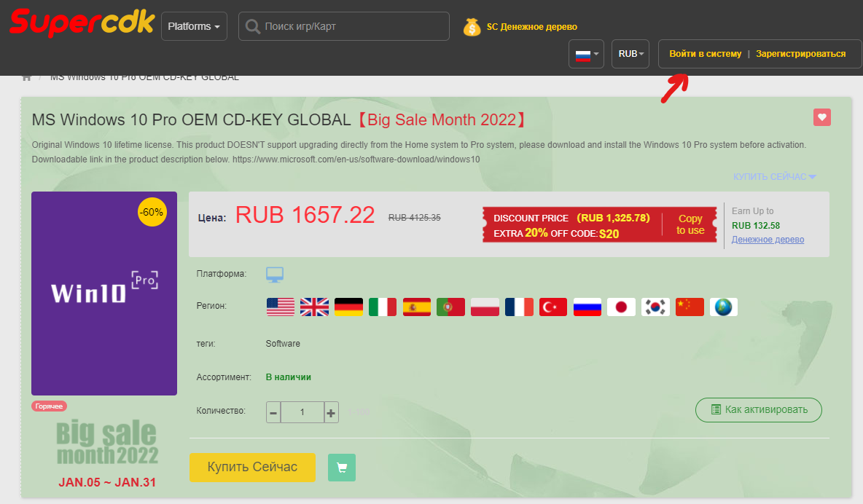The width and height of the screenshot is (863, 504).
Task: Select the Germany flag region
Action: (x=348, y=307)
